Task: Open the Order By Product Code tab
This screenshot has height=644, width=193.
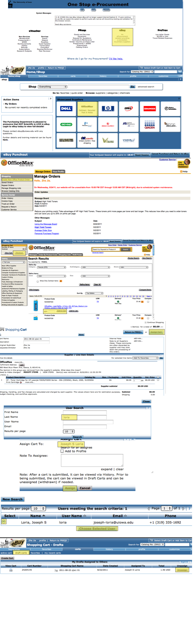Action: [x=48, y=255]
